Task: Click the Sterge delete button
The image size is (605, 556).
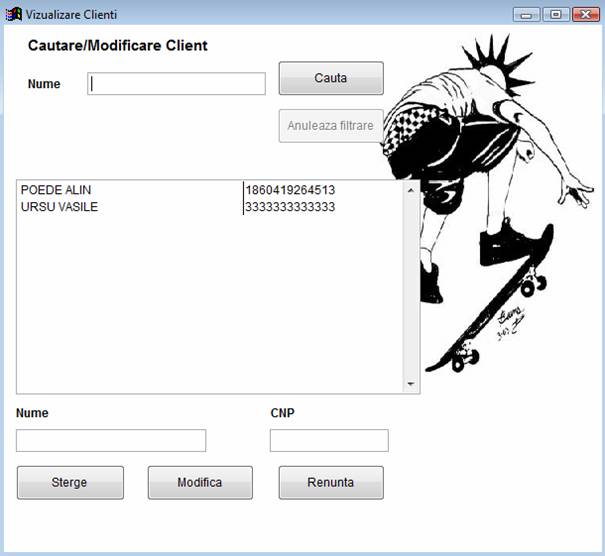Action: (x=70, y=483)
